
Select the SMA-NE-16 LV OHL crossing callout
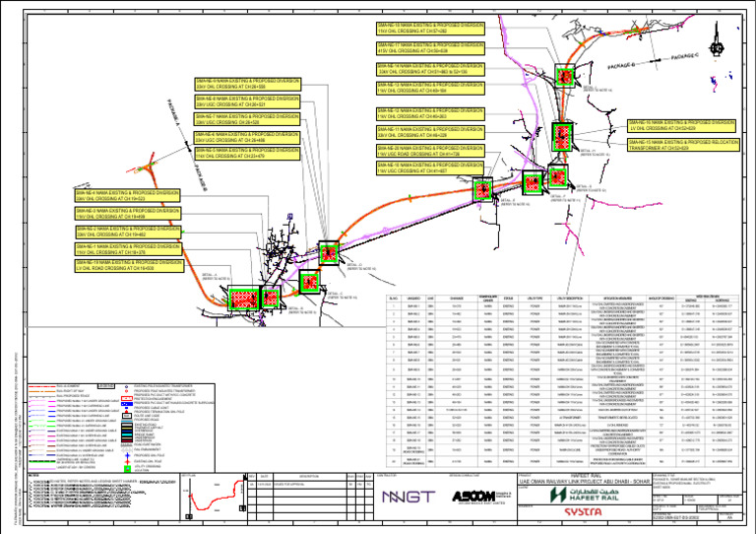click(x=682, y=125)
